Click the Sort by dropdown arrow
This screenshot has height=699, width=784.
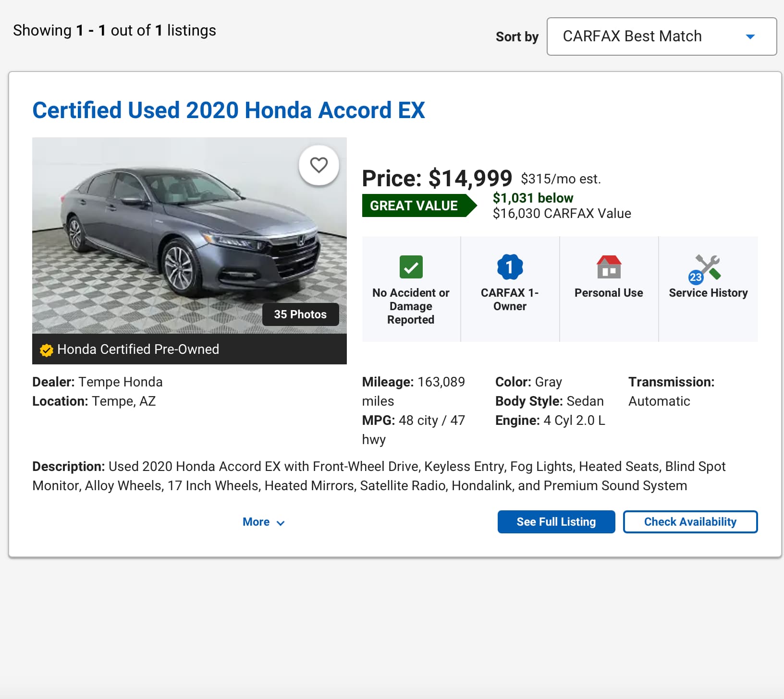(750, 36)
